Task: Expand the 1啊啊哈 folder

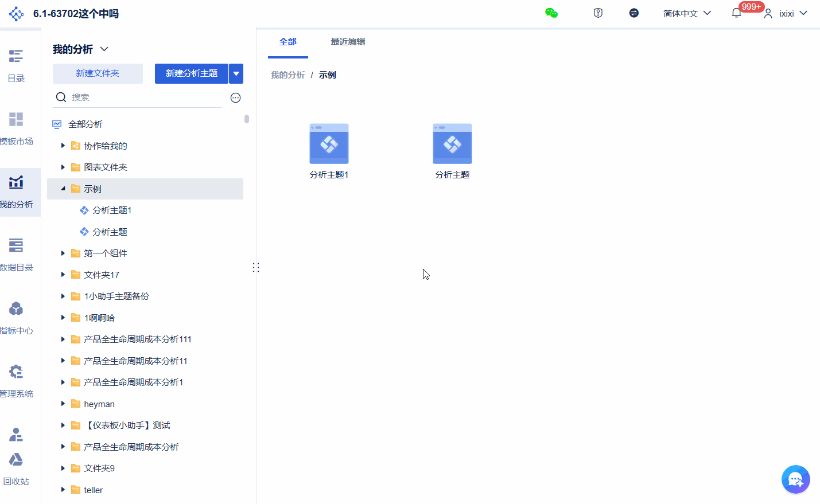Action: (63, 318)
